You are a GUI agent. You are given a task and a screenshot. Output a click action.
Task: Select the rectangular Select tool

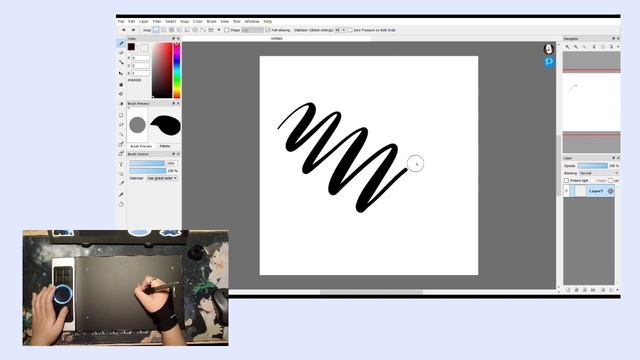(x=121, y=115)
